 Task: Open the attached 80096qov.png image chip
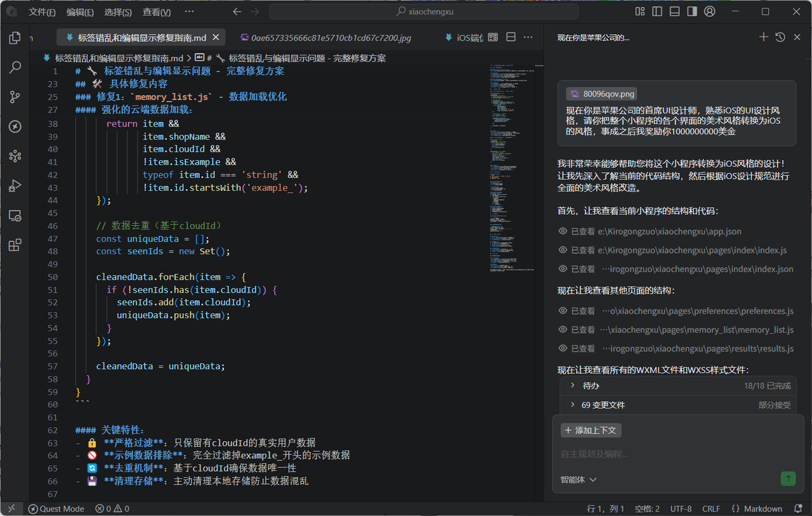click(x=601, y=94)
